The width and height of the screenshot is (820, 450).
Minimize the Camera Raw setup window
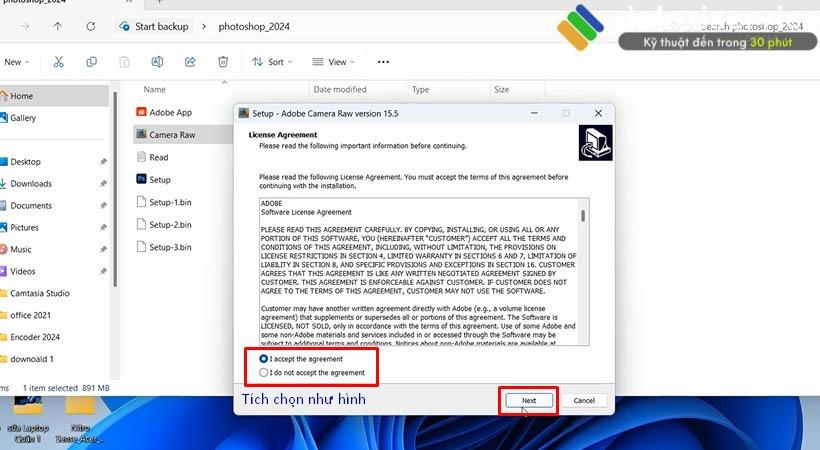point(534,113)
